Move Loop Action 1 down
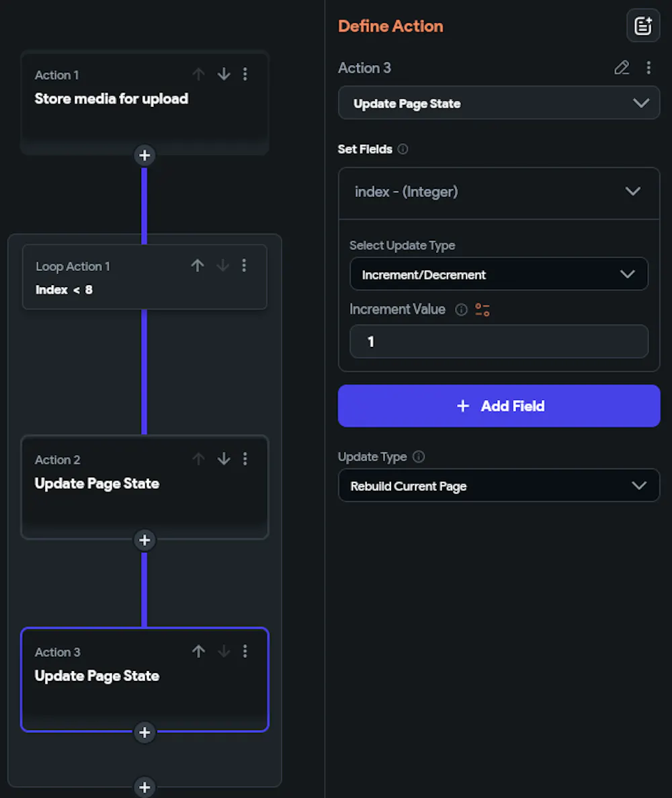672x798 pixels. (x=223, y=265)
